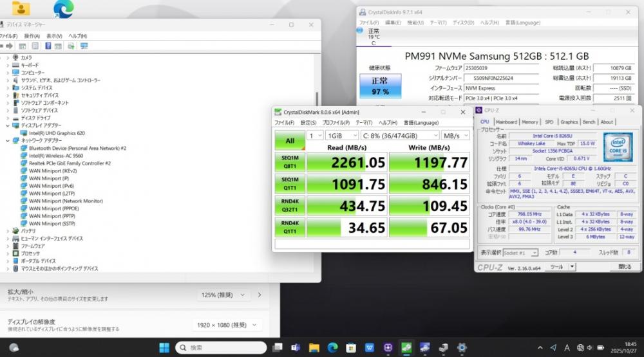Image resolution: width=644 pixels, height=357 pixels.
Task: Collapse the ディスプレイ アダプター node
Action: pyautogui.click(x=8, y=125)
